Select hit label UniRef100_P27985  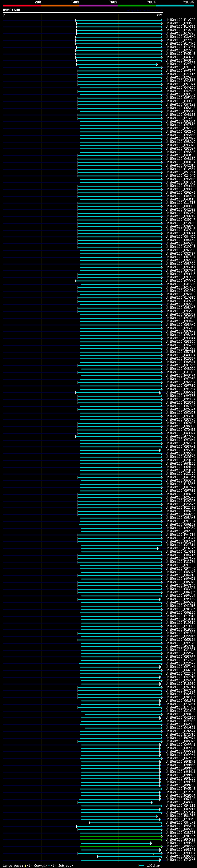(180, 50)
